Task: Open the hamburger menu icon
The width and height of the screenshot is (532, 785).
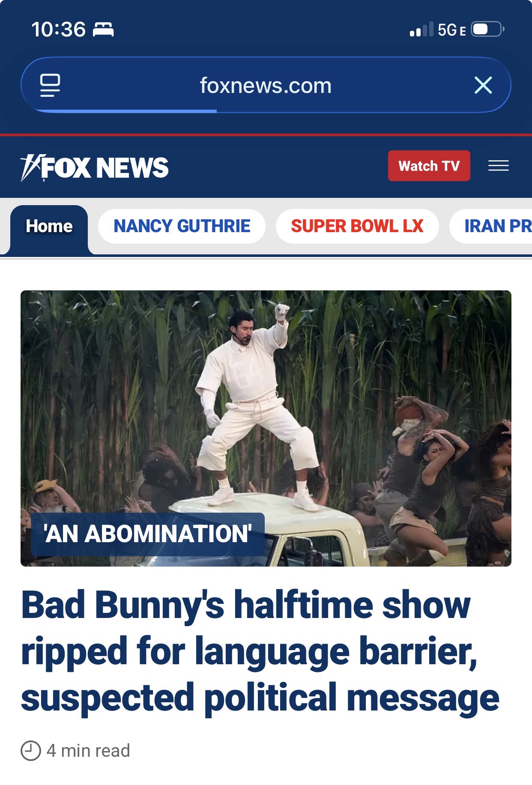Action: (499, 166)
